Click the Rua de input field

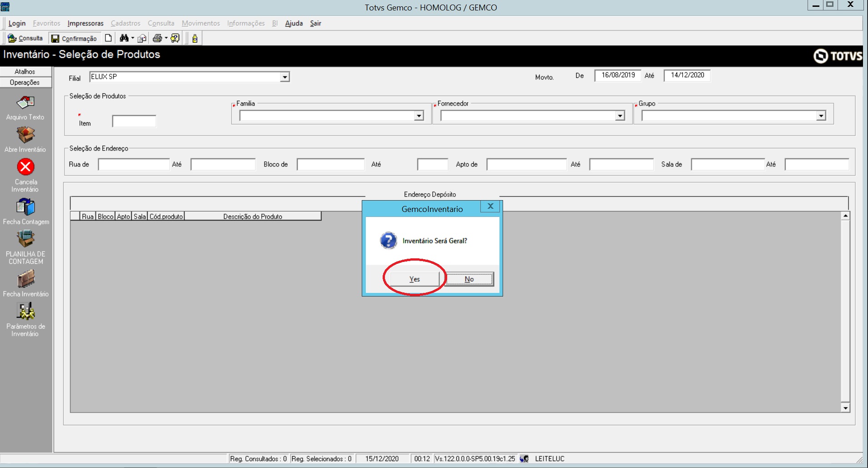pyautogui.click(x=134, y=164)
